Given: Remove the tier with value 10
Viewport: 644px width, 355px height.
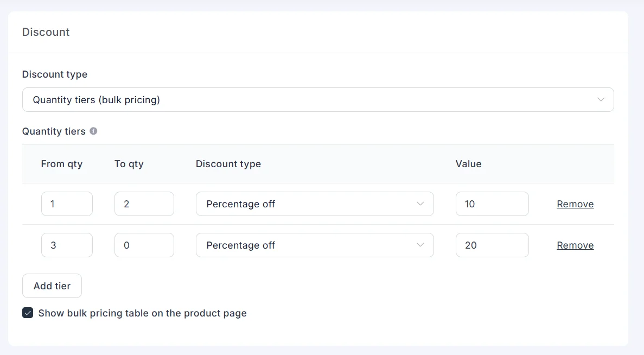Looking at the screenshot, I should 575,204.
